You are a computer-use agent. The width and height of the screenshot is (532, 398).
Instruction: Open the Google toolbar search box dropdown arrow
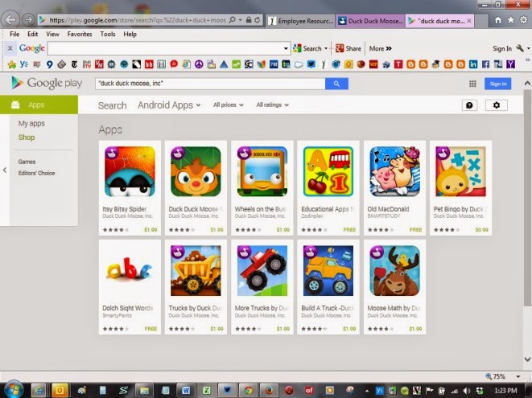286,48
